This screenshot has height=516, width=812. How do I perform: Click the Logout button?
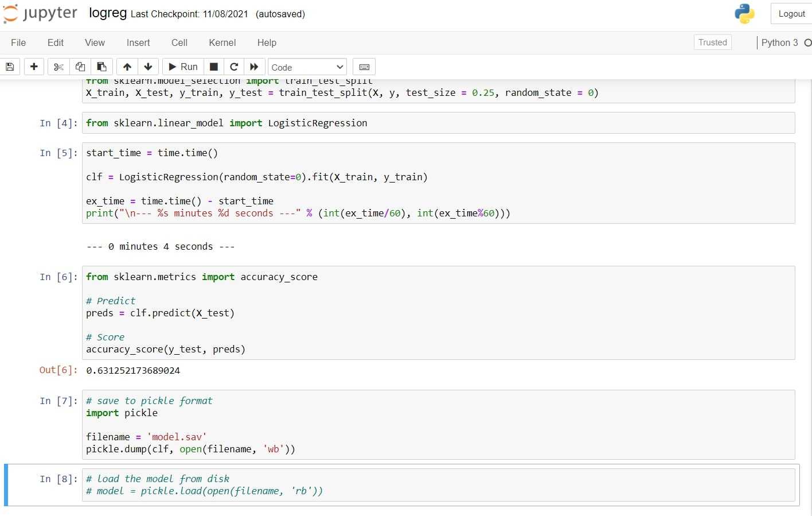(x=791, y=14)
